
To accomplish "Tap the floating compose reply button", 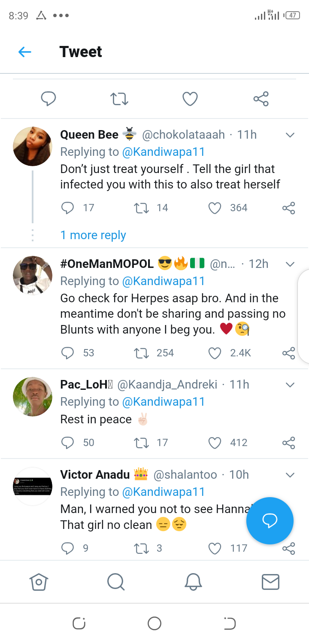I will [270, 521].
